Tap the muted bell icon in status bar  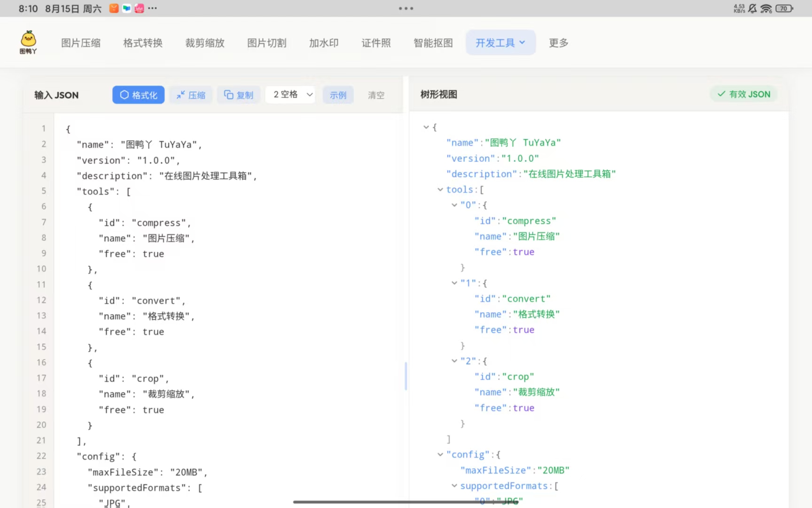752,8
